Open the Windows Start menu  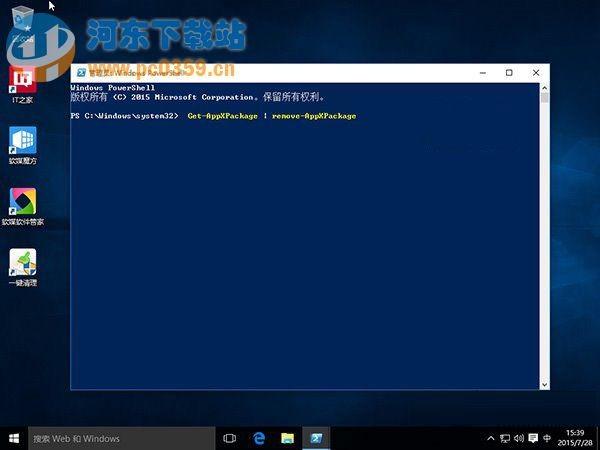[14, 438]
